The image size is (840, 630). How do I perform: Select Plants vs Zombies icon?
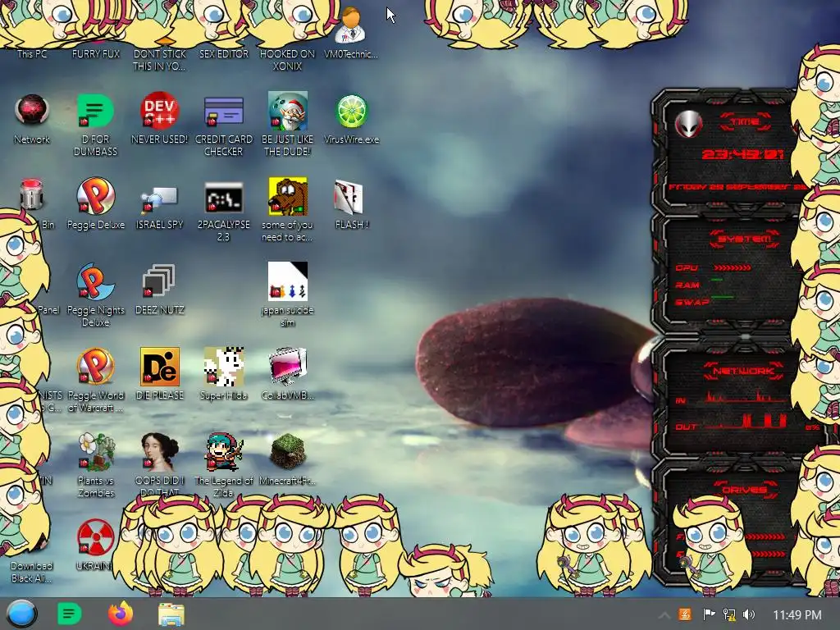(95, 452)
